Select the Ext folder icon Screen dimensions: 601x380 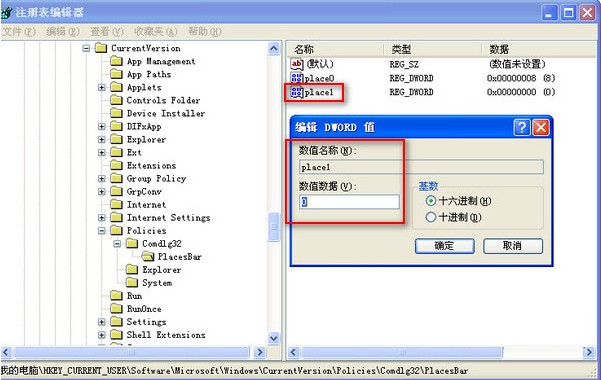click(x=116, y=152)
